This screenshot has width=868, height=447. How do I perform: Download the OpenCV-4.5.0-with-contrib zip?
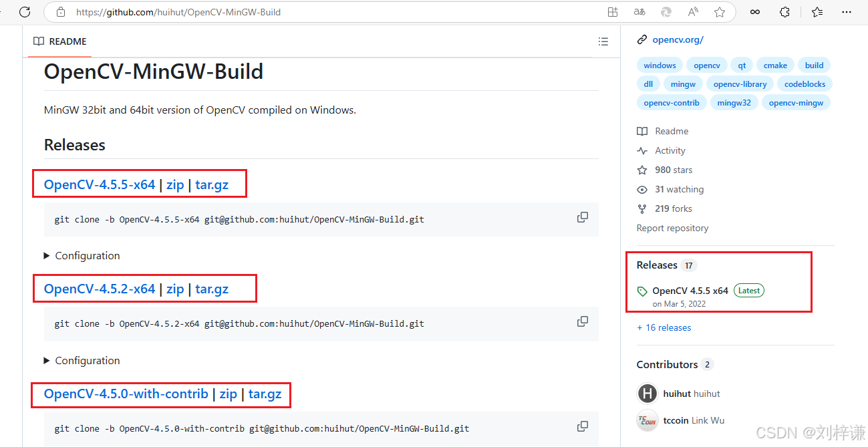point(229,394)
